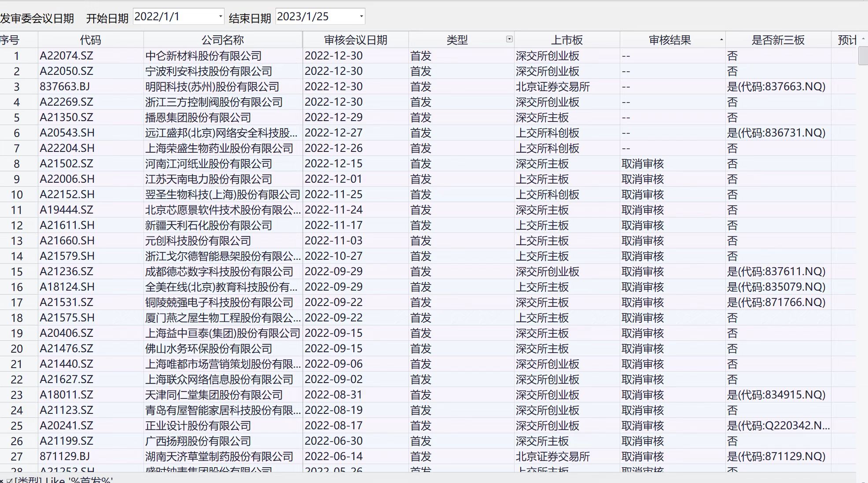Sort by 审核会议日期 column header
Viewport: 868px width, 483px height.
click(x=355, y=40)
